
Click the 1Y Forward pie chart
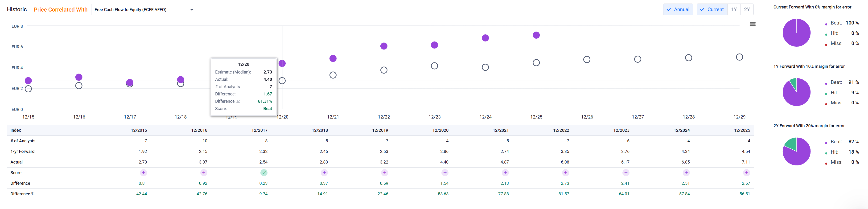click(x=797, y=92)
